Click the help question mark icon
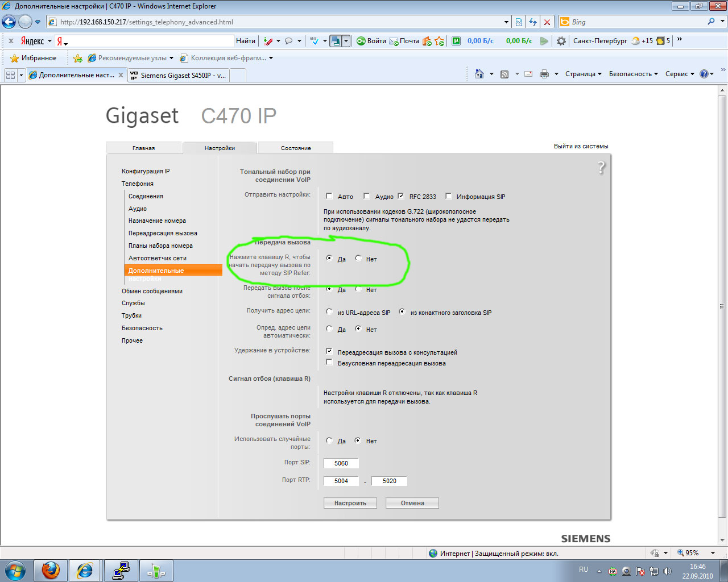The height and width of the screenshot is (582, 728). pos(601,168)
